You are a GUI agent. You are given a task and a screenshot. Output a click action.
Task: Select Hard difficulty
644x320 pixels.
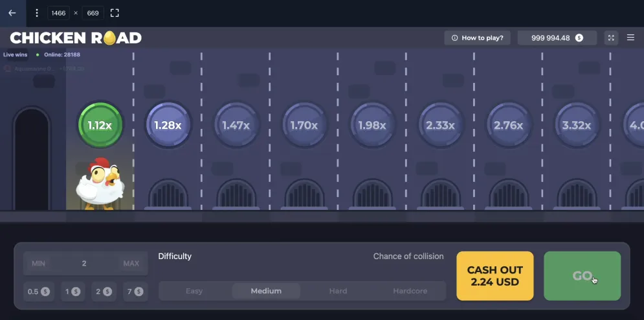tap(338, 291)
